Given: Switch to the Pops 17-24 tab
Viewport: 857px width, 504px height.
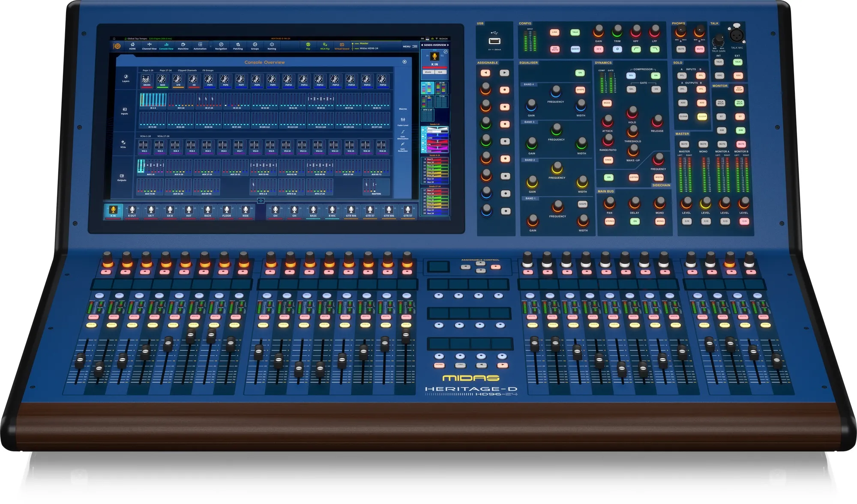Looking at the screenshot, I should pos(165,70).
